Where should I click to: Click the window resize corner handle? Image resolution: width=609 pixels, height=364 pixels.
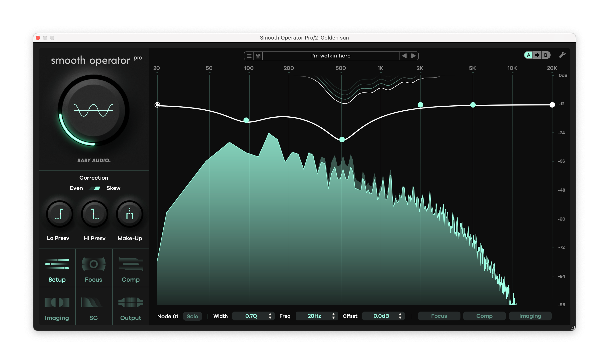pos(573,328)
